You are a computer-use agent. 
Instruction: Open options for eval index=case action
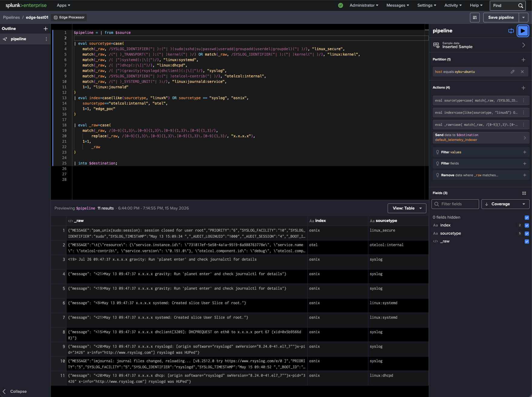click(524, 112)
